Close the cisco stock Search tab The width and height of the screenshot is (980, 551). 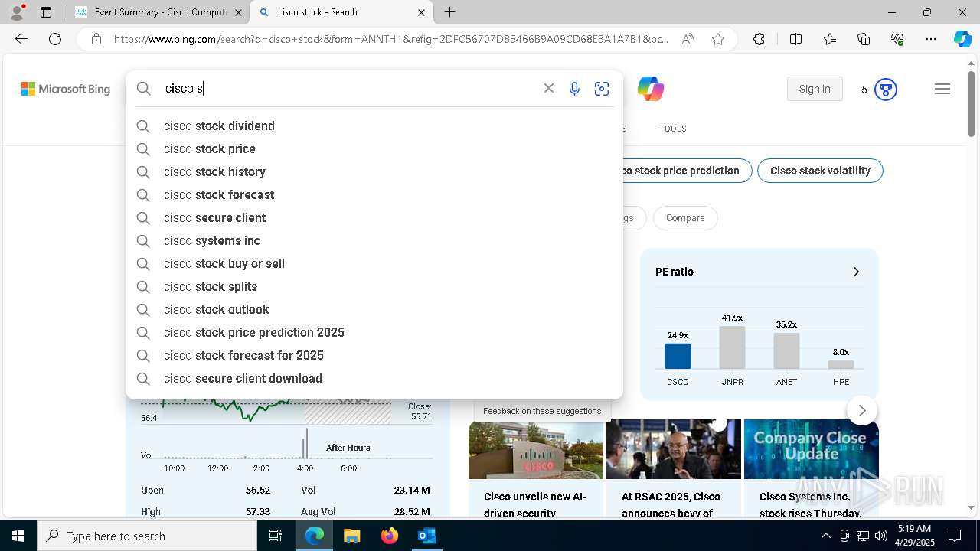[422, 12]
